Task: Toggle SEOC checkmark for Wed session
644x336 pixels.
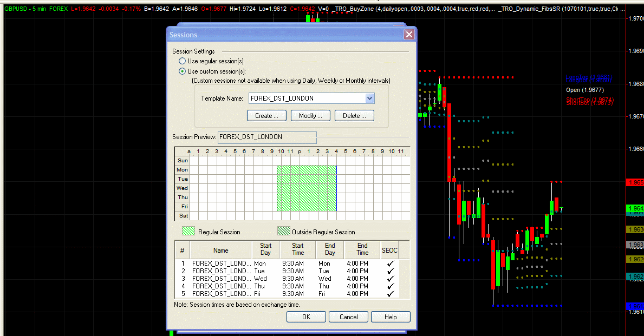Action: click(391, 279)
